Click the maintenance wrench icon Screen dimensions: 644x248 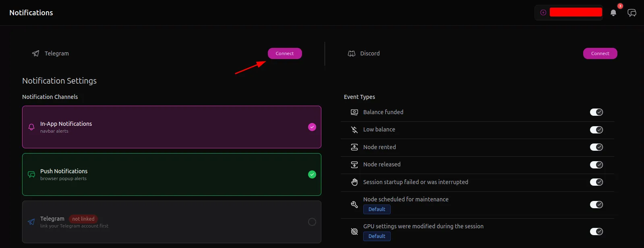click(354, 205)
